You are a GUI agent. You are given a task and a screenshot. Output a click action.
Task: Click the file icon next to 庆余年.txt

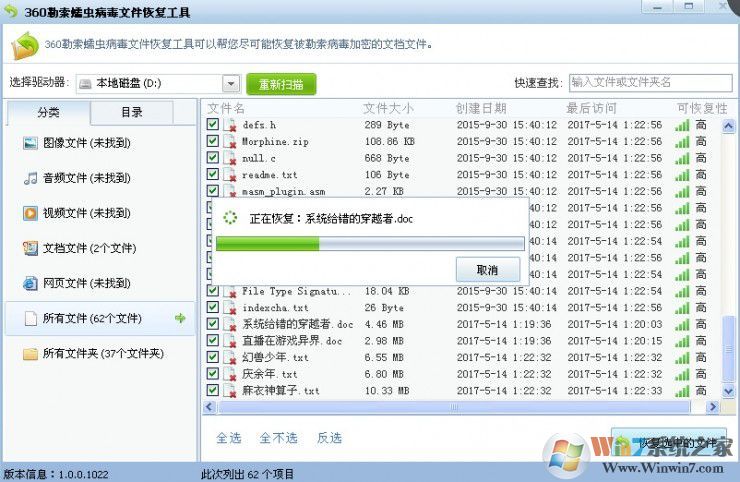[x=230, y=374]
